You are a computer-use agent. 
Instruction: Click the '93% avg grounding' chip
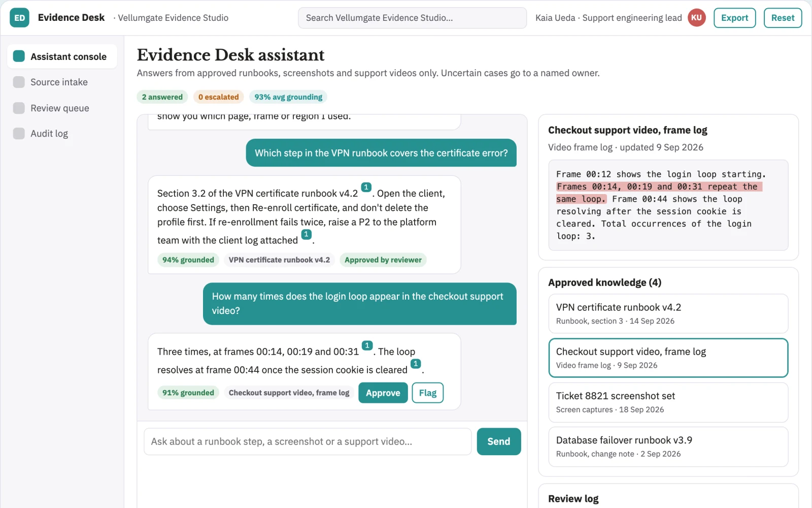click(x=288, y=97)
